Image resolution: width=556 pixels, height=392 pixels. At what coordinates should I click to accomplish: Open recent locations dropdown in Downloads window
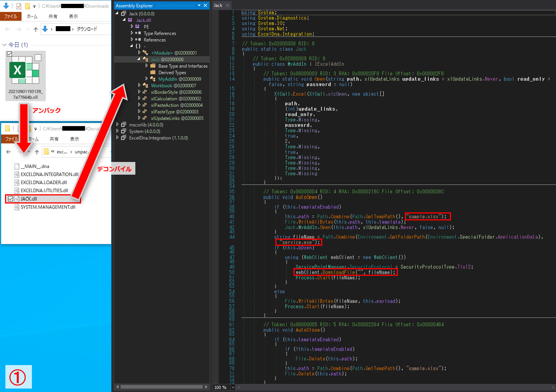[28, 29]
